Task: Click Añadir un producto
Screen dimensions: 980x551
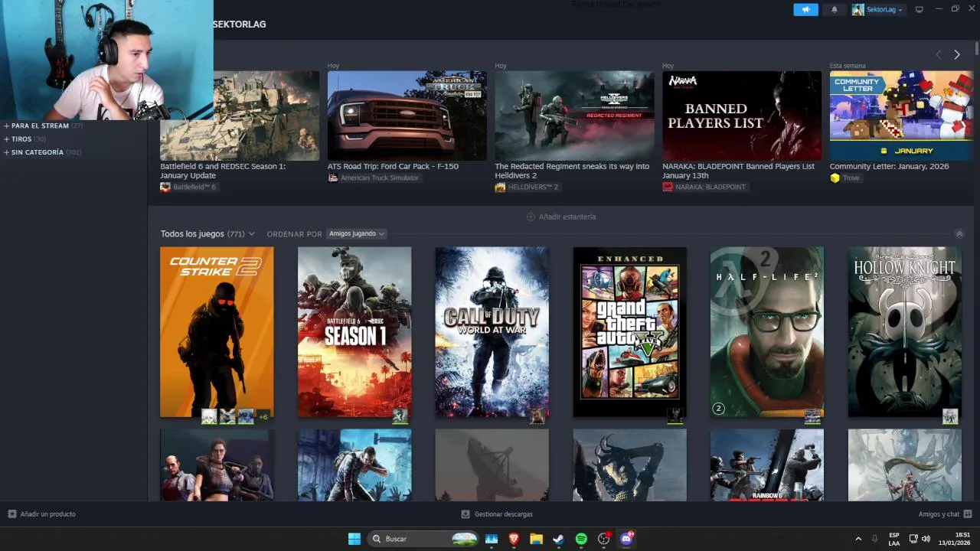Action: coord(42,514)
